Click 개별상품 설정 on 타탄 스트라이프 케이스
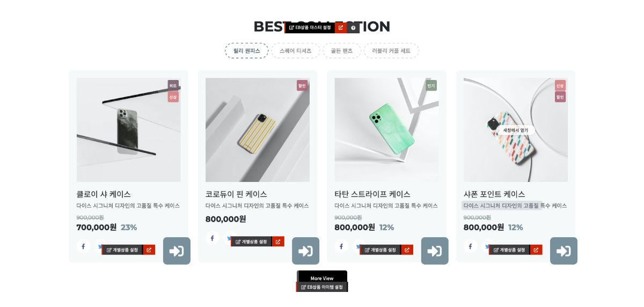 [x=380, y=250]
